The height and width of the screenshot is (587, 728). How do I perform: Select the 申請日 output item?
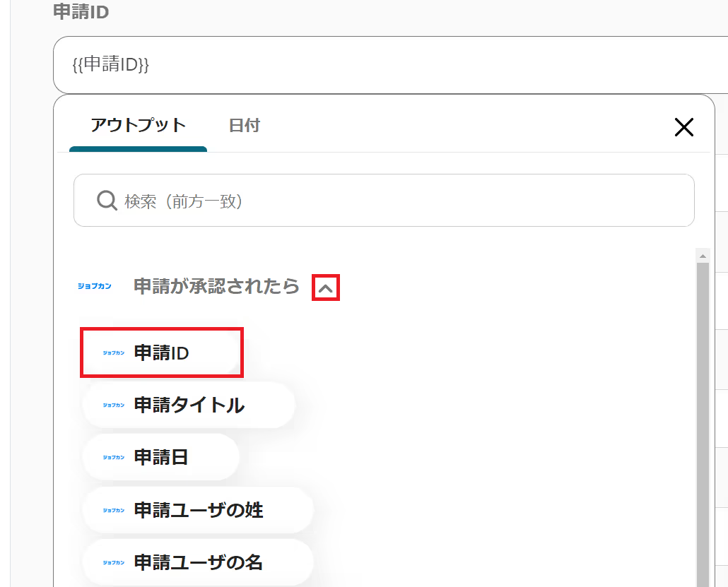pos(160,457)
